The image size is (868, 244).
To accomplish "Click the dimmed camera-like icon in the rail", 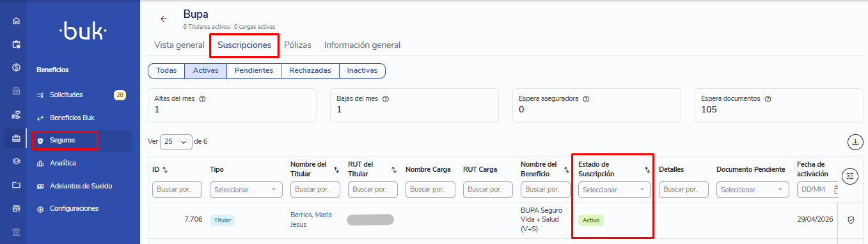I will pyautogui.click(x=16, y=91).
